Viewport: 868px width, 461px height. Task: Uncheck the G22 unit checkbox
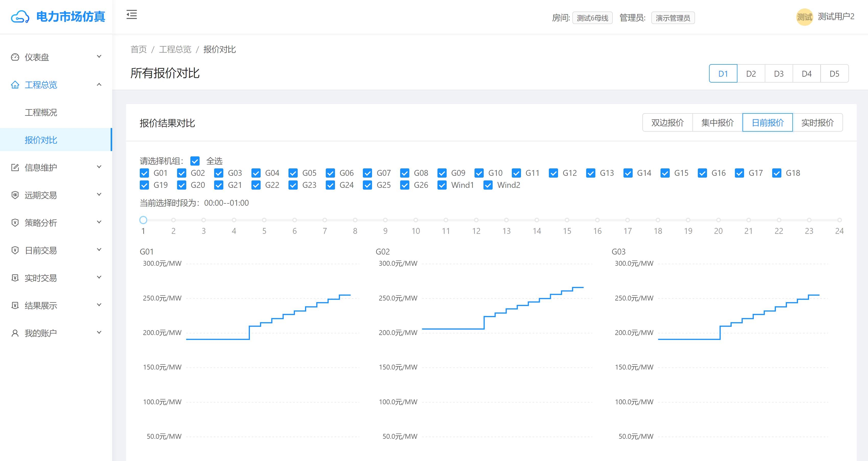[256, 185]
